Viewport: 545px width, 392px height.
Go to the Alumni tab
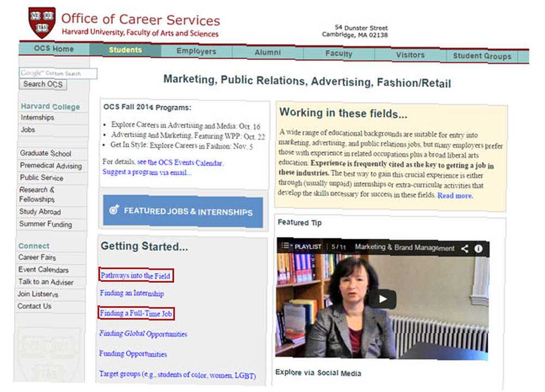(267, 52)
